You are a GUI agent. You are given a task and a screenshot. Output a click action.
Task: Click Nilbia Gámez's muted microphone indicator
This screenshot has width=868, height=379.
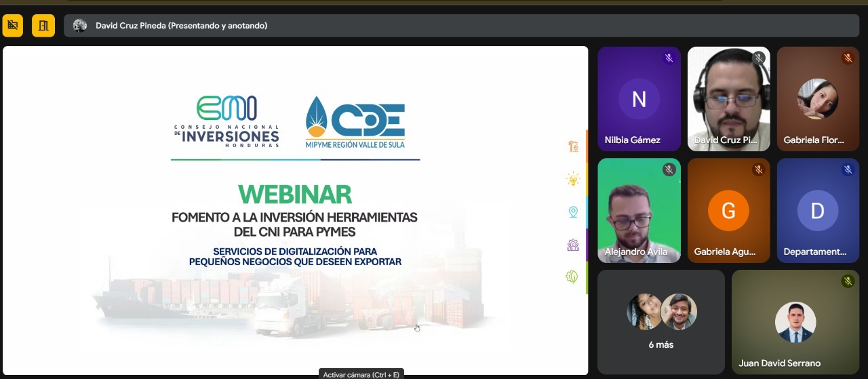pyautogui.click(x=669, y=58)
